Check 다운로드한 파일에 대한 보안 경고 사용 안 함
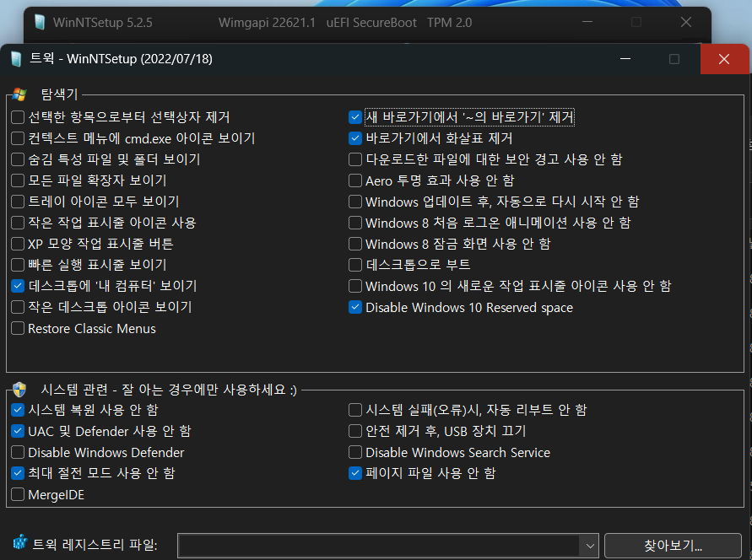 [x=355, y=159]
